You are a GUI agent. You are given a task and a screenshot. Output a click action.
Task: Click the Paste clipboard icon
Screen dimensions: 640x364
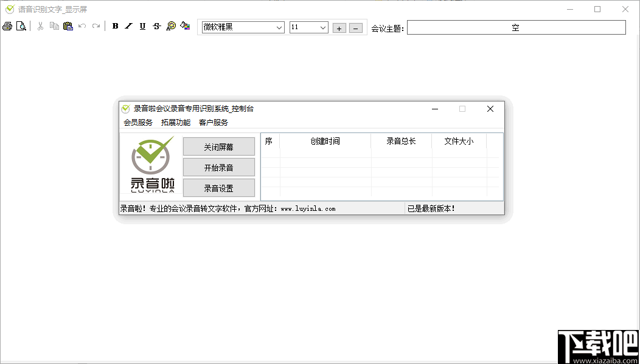coord(68,26)
